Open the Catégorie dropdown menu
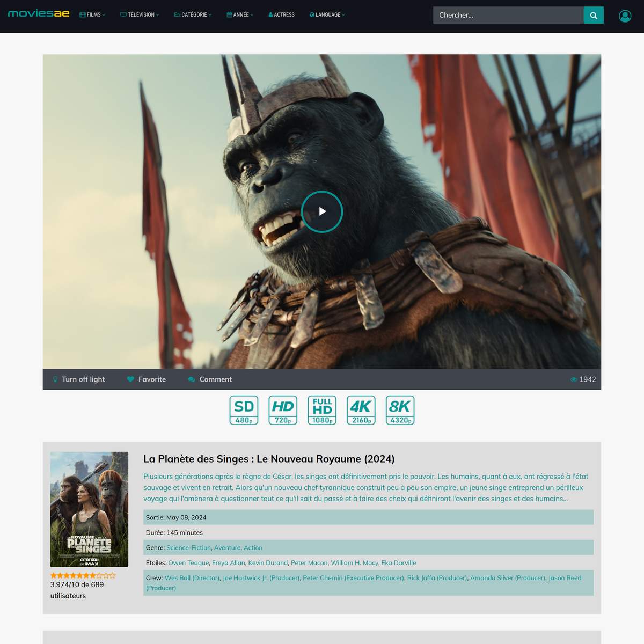644x644 pixels. (x=193, y=15)
